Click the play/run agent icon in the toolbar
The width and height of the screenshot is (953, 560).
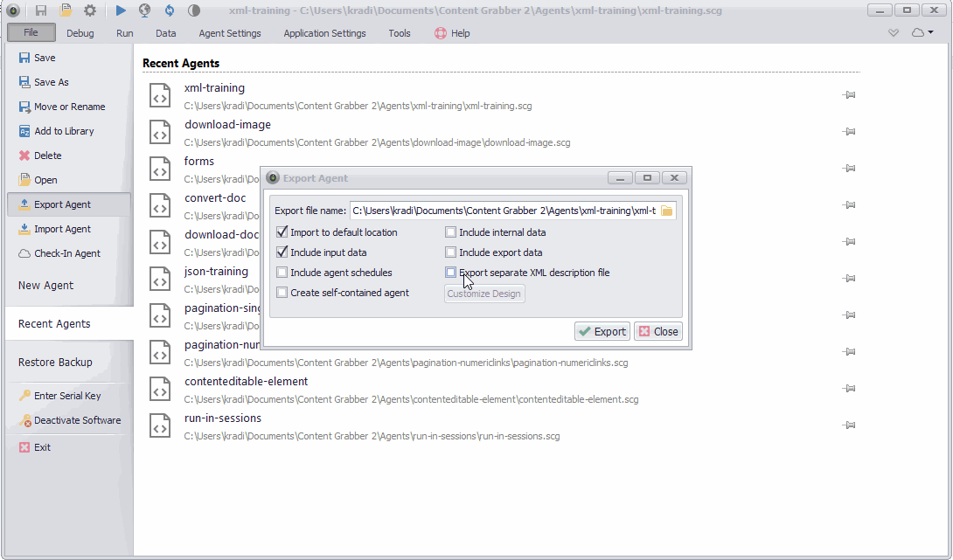[x=121, y=10]
